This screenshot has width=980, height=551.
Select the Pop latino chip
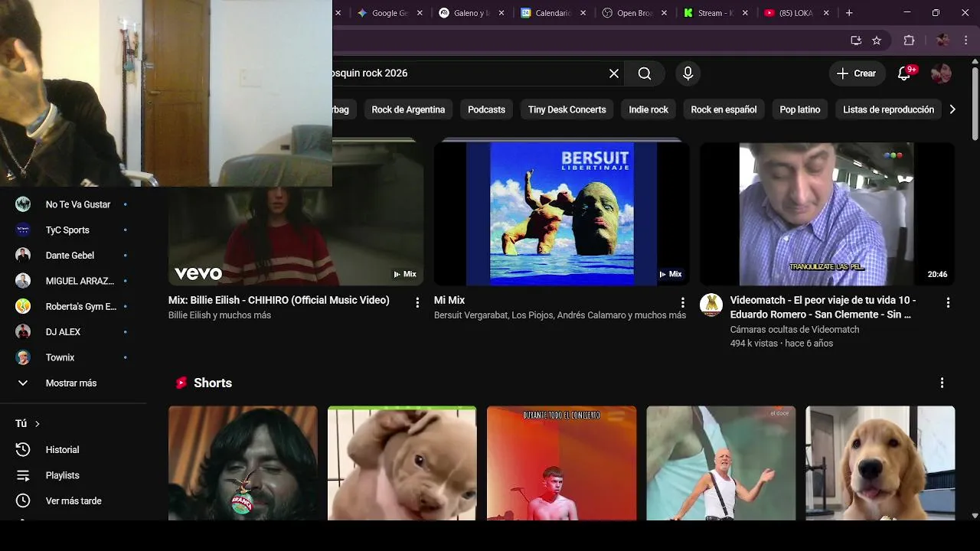800,109
